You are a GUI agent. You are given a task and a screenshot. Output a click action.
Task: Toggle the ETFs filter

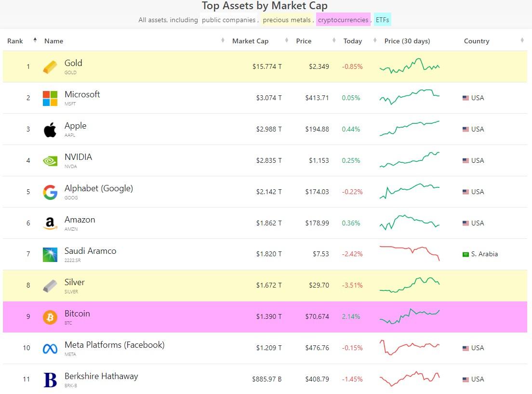click(383, 20)
